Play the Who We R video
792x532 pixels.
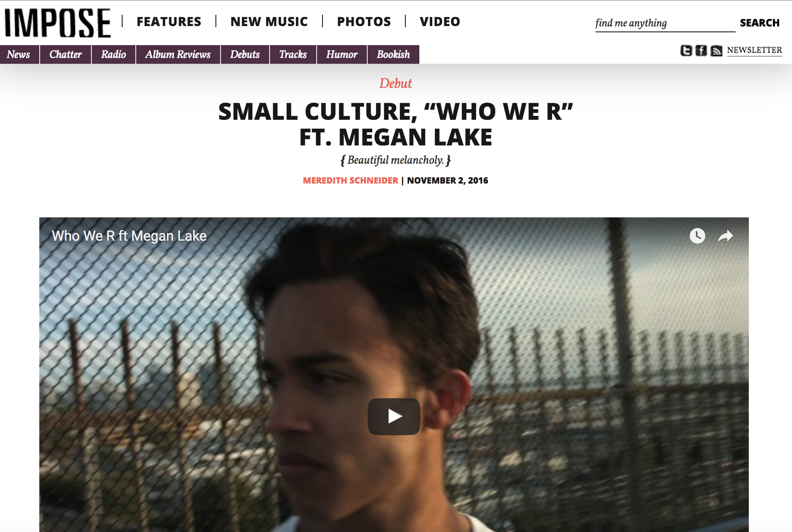point(394,416)
